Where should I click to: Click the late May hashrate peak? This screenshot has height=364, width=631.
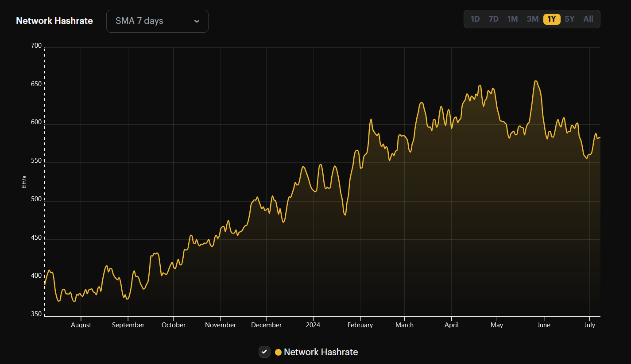pos(535,81)
